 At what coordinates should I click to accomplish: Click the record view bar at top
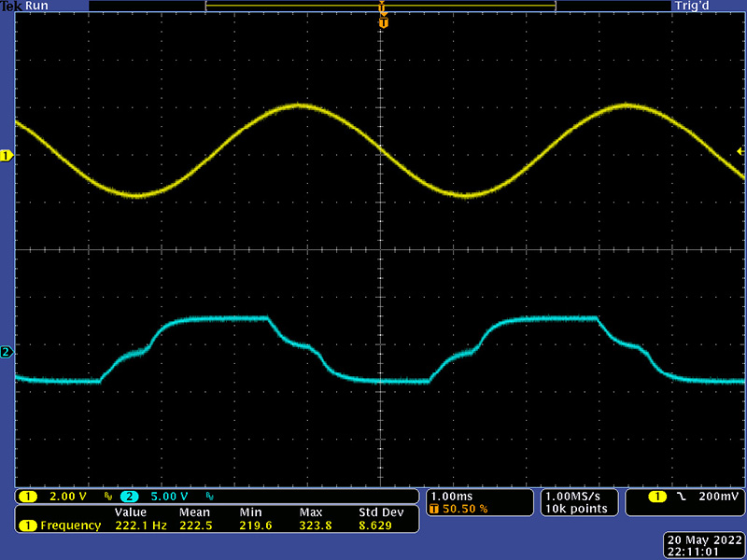[380, 6]
